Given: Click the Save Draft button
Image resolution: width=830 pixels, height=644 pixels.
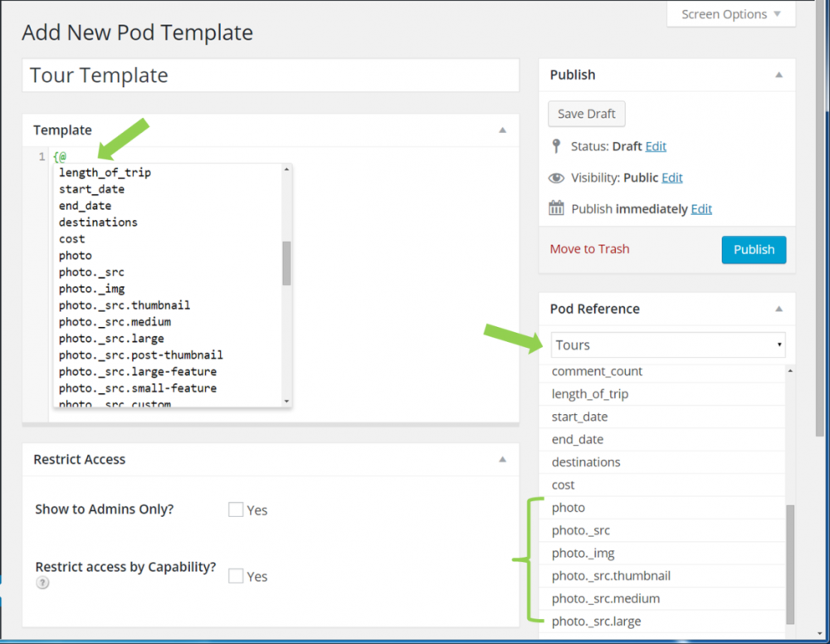Looking at the screenshot, I should point(586,114).
